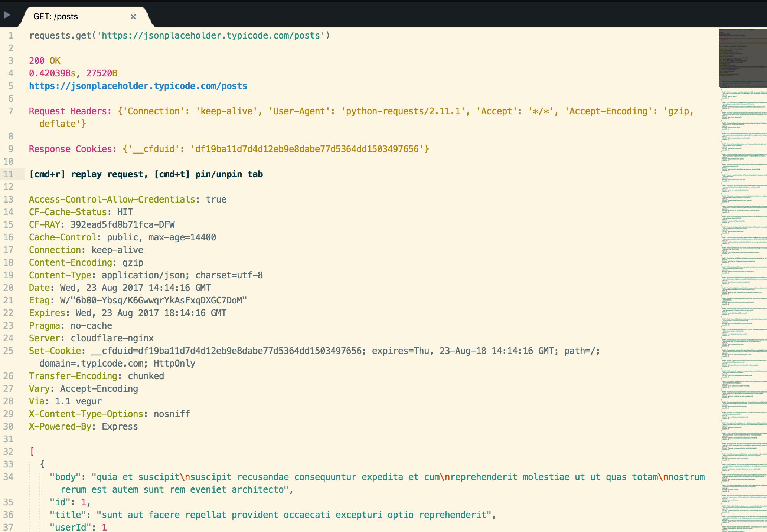Select the Set-Cookie header line

[223, 350]
